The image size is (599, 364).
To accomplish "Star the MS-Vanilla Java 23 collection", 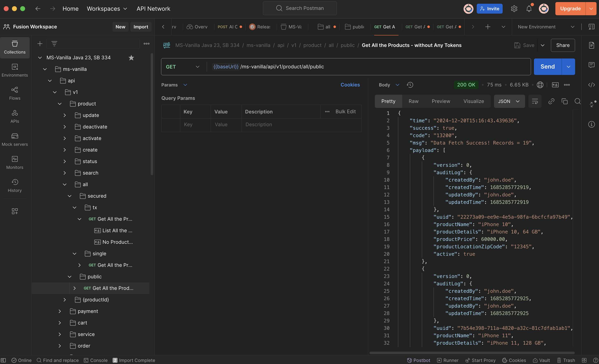I will click(131, 58).
